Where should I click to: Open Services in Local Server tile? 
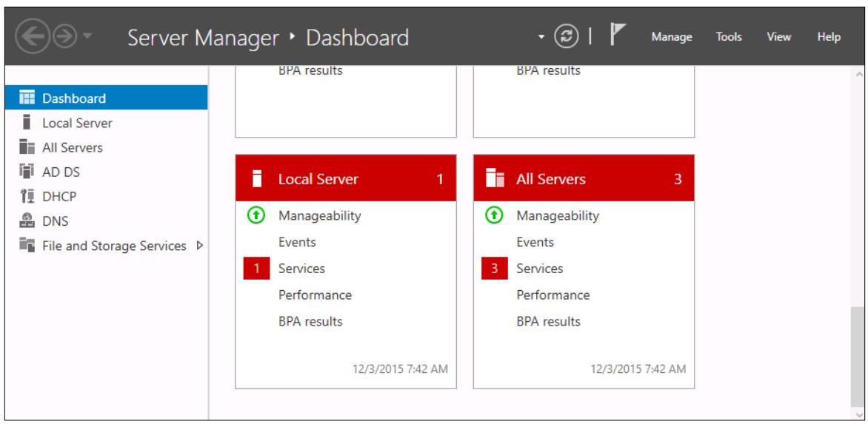[301, 269]
